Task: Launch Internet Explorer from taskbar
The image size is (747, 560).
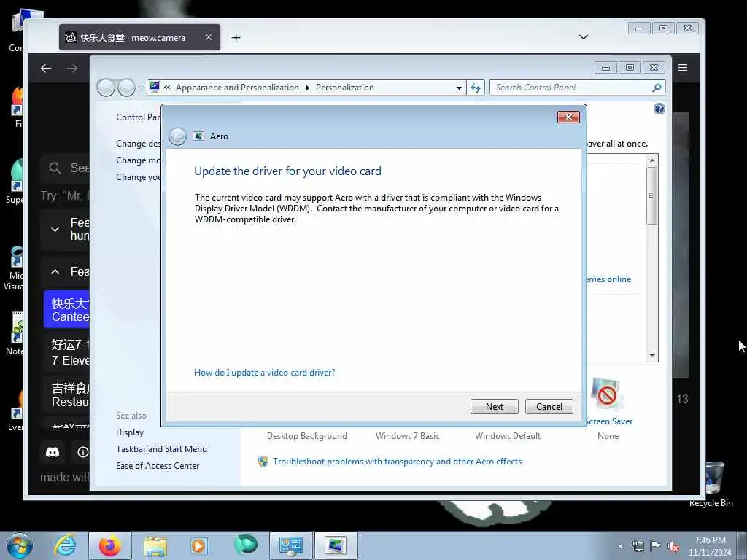Action: click(x=65, y=545)
